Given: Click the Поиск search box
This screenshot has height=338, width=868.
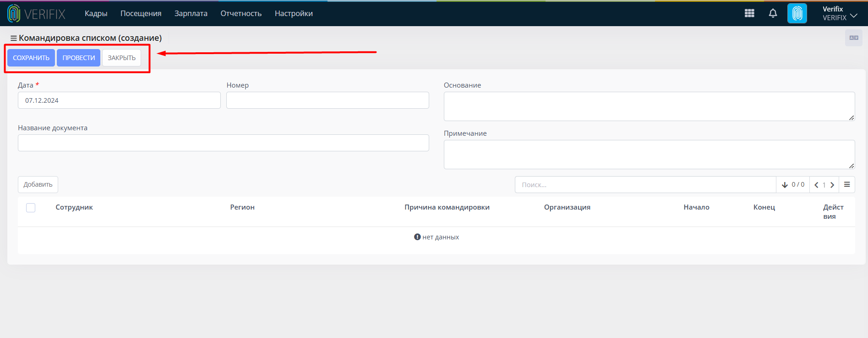Looking at the screenshot, I should [645, 185].
